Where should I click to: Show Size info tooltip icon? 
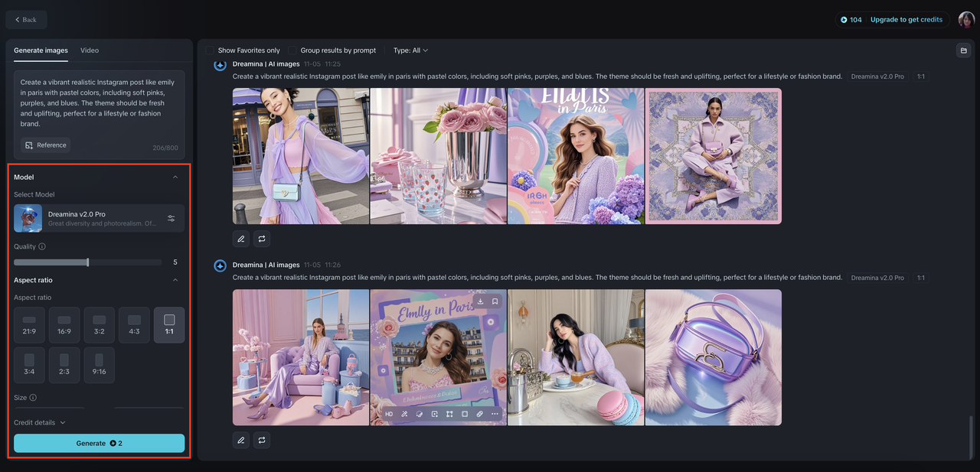pos(33,398)
